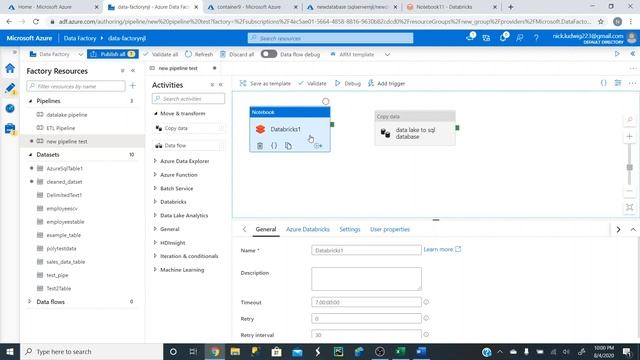Expand Iteration & conditionals activities group
640x360 pixels.
point(155,256)
